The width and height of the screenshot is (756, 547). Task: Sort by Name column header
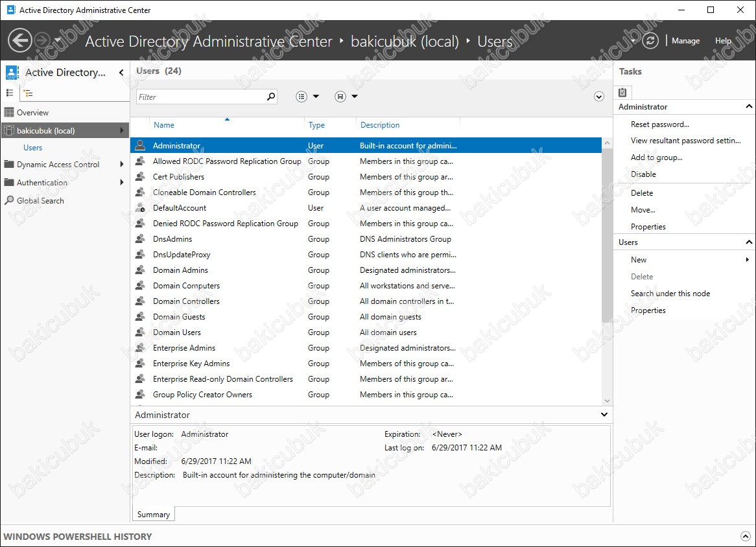[x=164, y=125]
